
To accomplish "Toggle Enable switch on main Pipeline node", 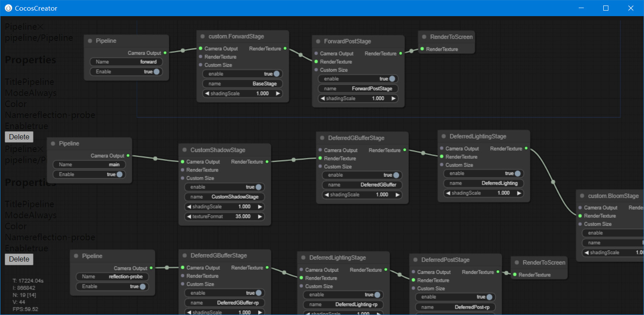I will pos(120,174).
